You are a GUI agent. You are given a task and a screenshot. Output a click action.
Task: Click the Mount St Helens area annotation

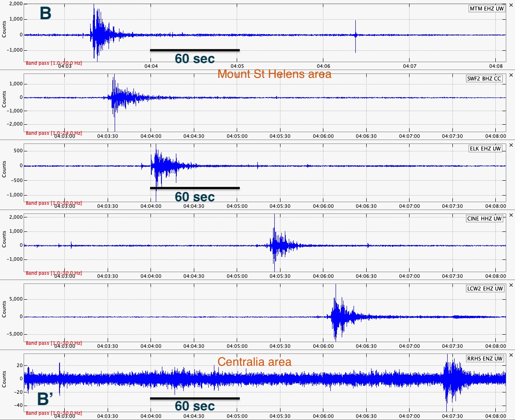tap(274, 74)
